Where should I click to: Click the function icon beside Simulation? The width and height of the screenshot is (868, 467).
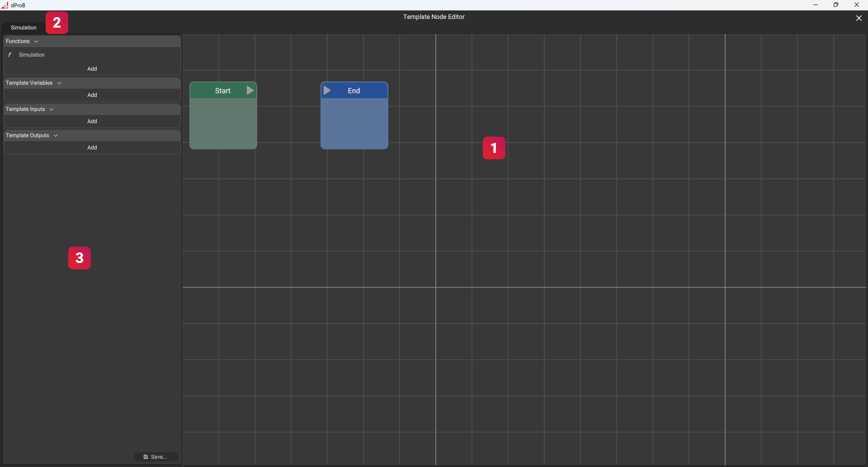tap(10, 55)
